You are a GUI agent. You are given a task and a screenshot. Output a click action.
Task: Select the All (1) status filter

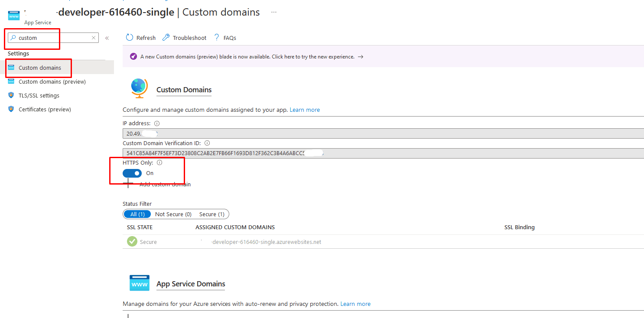click(x=137, y=214)
